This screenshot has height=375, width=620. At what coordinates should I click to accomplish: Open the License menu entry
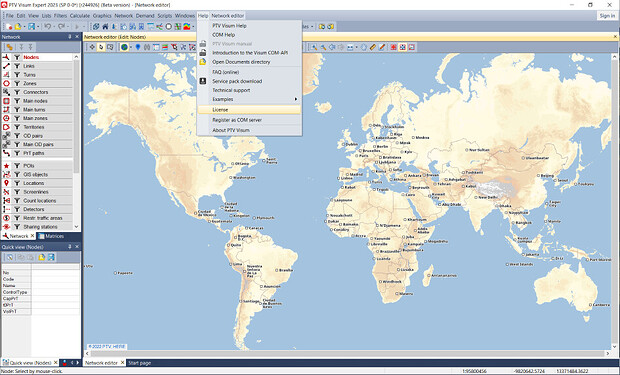point(249,110)
